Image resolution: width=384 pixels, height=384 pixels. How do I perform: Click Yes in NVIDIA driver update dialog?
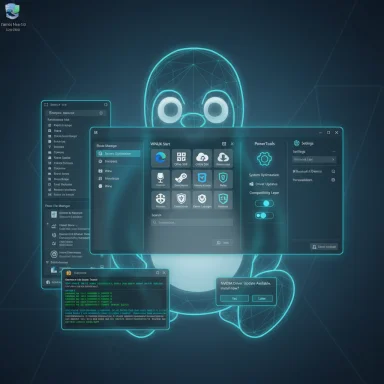click(x=234, y=298)
